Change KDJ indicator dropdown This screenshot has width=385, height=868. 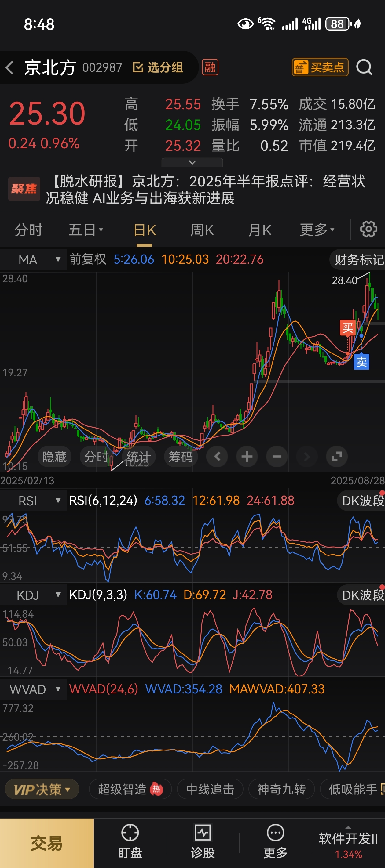33,595
